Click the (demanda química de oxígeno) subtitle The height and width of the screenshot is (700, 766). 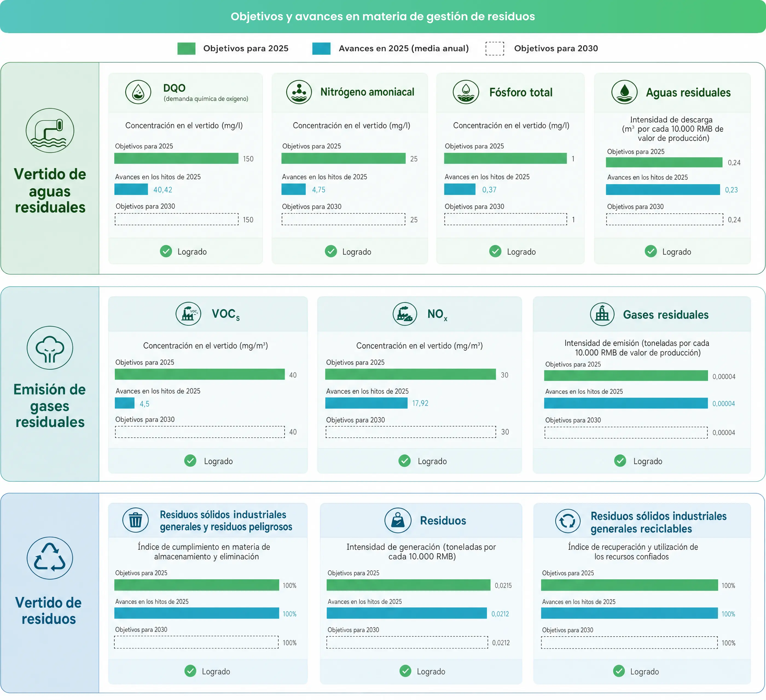206,99
